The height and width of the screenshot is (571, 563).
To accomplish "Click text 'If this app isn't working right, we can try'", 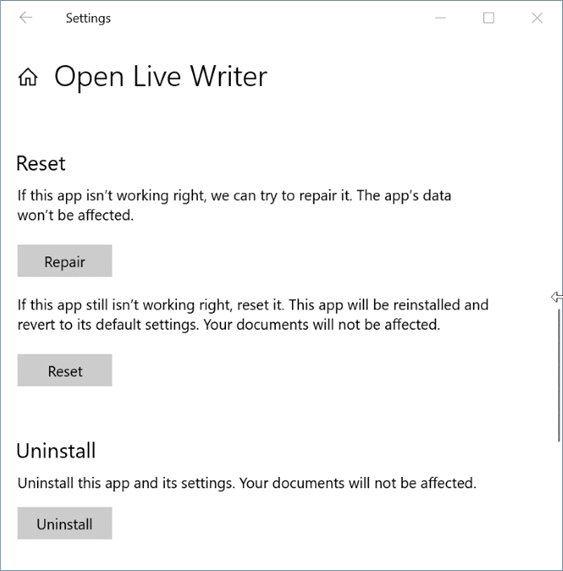I will pyautogui.click(x=147, y=196).
